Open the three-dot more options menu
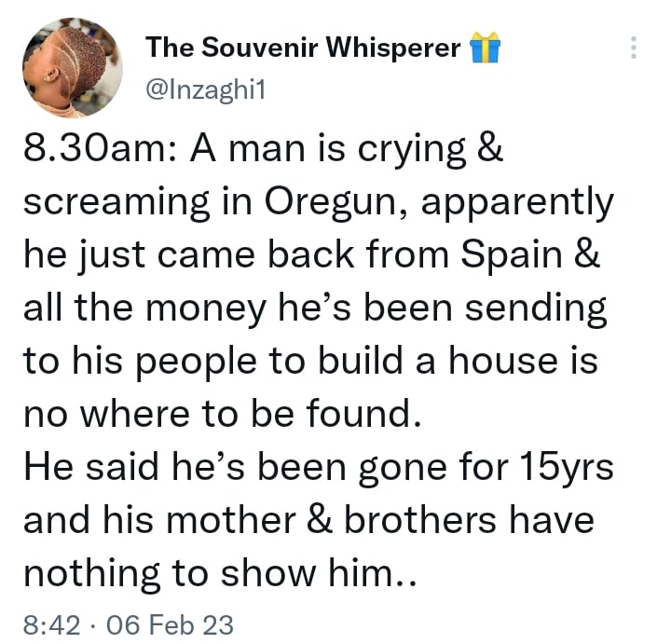Image resolution: width=671 pixels, height=644 pixels. click(x=634, y=48)
